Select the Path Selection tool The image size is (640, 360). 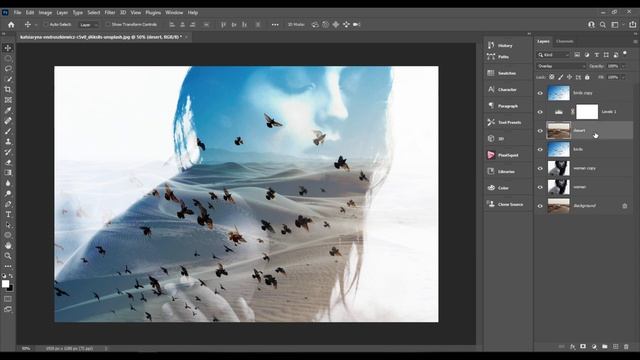8,225
